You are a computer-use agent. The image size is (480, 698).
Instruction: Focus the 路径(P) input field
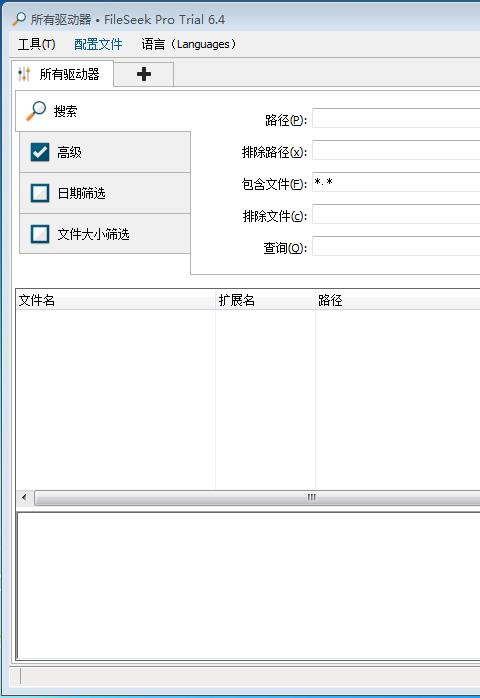[396, 118]
